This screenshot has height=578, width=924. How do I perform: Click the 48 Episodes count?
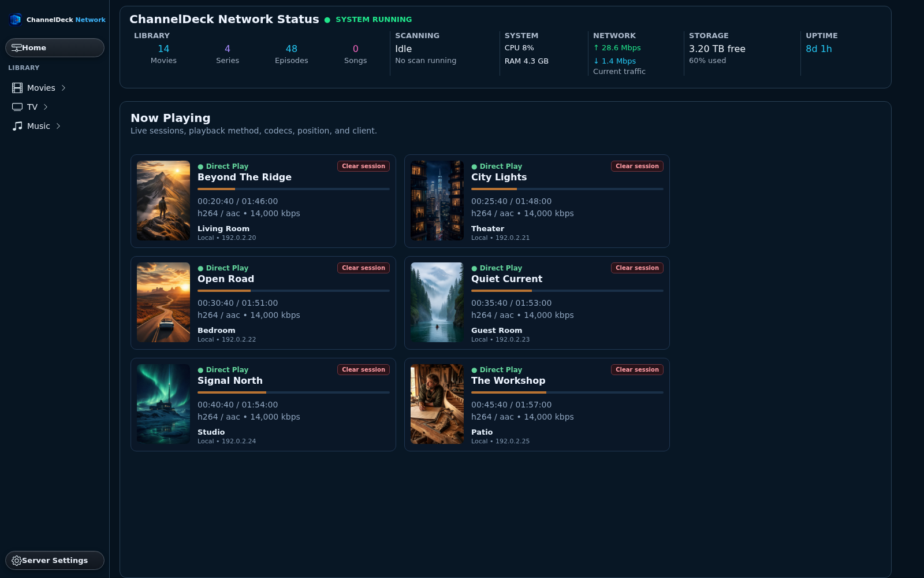[292, 49]
